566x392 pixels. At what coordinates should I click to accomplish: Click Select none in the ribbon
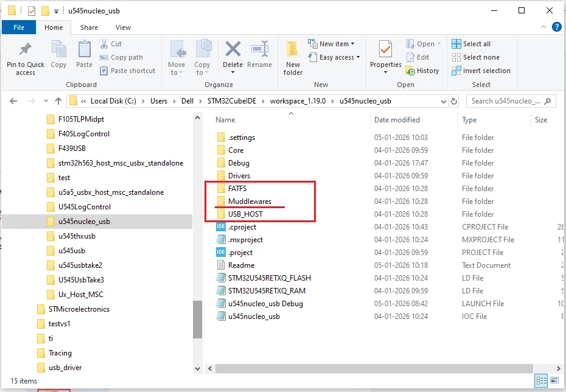pos(476,57)
